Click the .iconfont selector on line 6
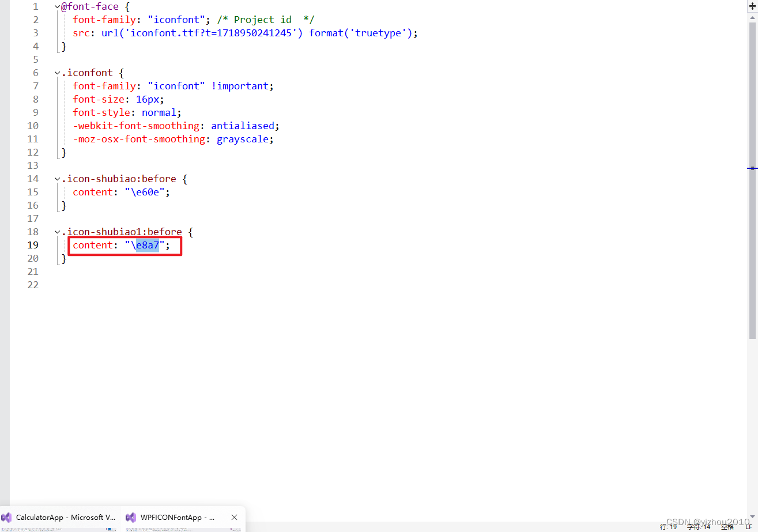 pyautogui.click(x=87, y=73)
